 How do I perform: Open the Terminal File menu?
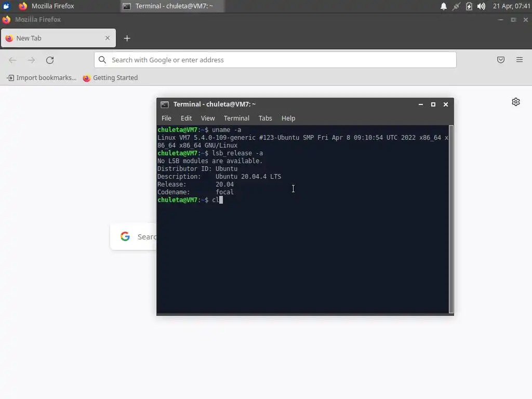[166, 118]
